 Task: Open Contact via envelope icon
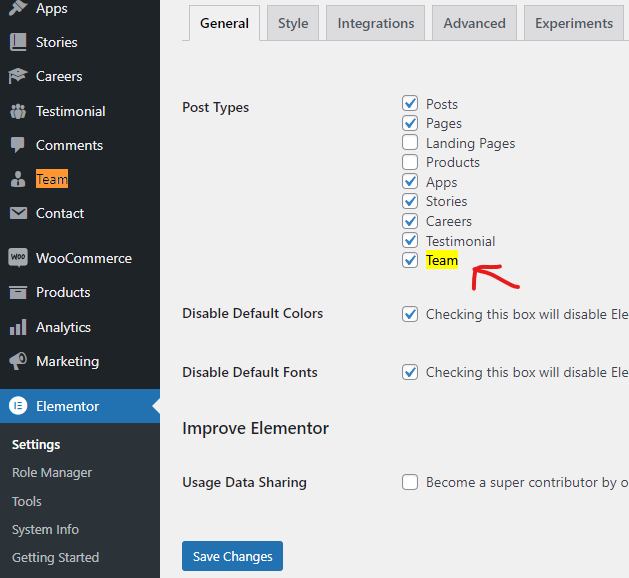click(18, 213)
